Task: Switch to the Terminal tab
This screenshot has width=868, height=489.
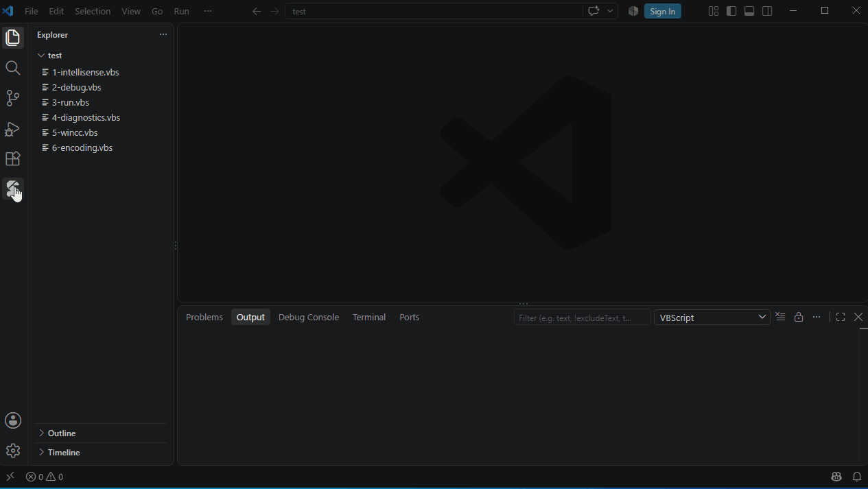Action: 369,317
